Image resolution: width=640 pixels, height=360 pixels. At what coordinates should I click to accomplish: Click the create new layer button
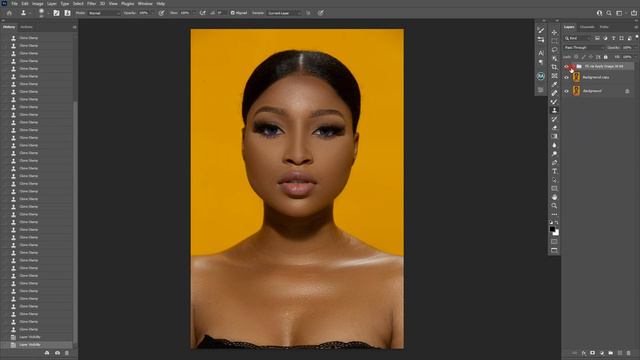620,353
